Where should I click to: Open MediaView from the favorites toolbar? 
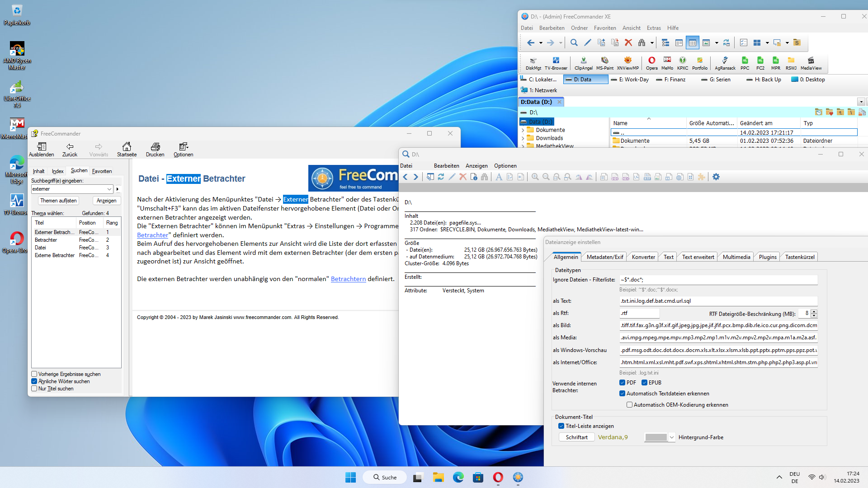pos(811,63)
